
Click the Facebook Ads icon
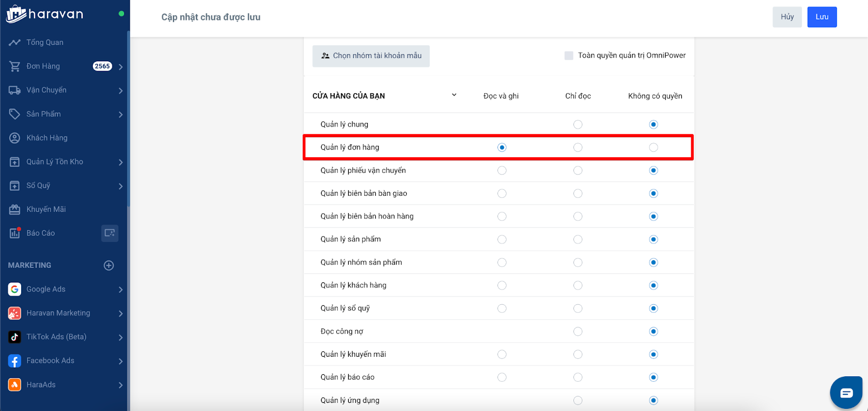pos(15,361)
